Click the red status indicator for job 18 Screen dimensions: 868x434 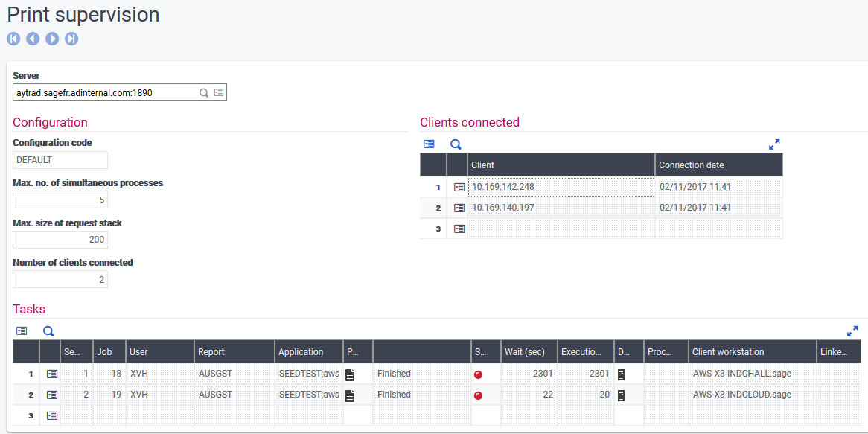tap(478, 374)
